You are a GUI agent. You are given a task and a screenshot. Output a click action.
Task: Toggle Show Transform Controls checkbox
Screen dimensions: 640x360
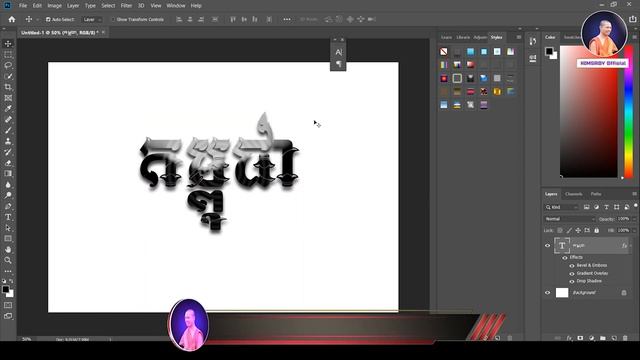tap(113, 19)
